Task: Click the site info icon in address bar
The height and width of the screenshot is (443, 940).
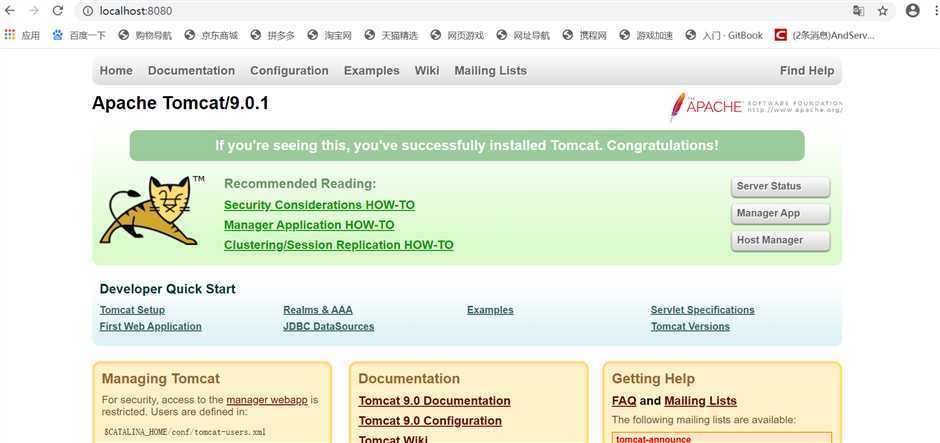Action: (88, 11)
